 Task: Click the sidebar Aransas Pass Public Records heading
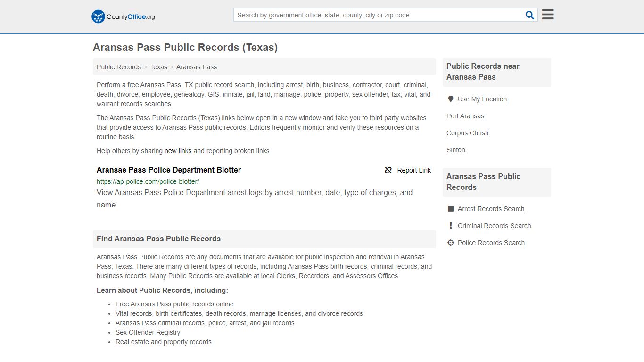tap(483, 182)
